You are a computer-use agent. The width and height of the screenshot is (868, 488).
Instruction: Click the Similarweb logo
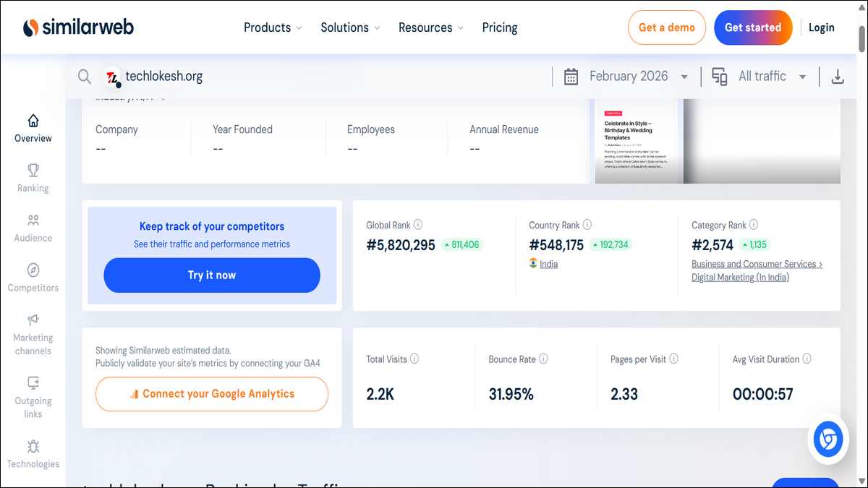78,27
